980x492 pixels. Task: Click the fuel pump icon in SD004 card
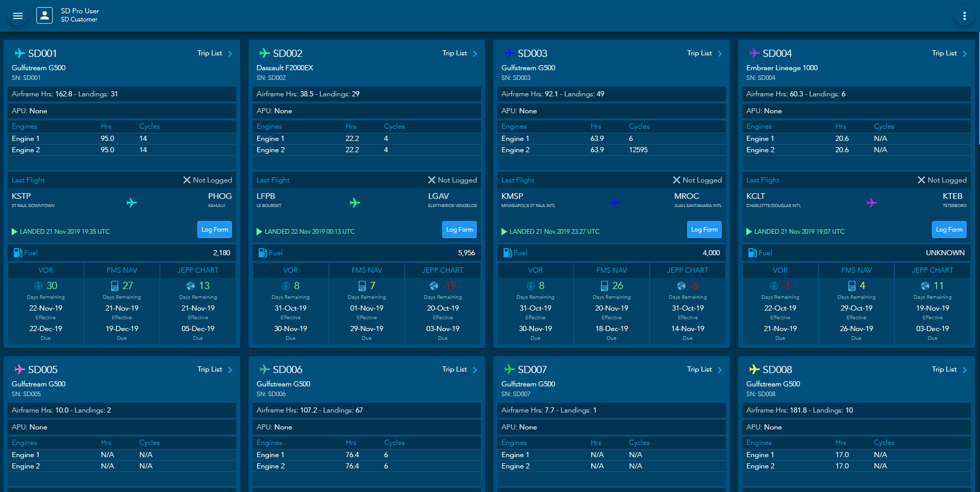tap(752, 253)
